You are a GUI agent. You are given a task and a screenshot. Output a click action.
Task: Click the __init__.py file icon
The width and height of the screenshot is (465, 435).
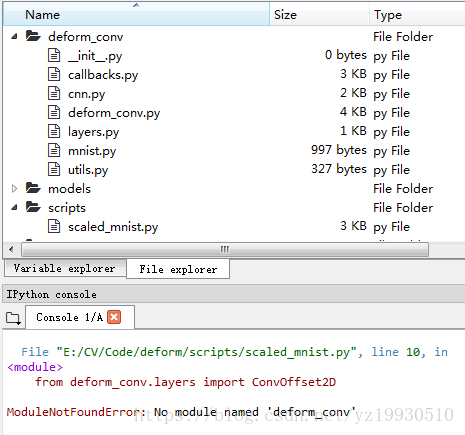54,55
